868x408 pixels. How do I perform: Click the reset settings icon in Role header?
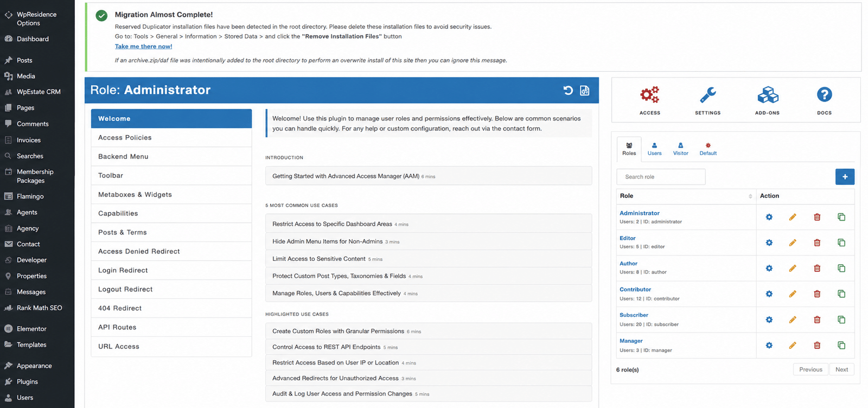[568, 91]
